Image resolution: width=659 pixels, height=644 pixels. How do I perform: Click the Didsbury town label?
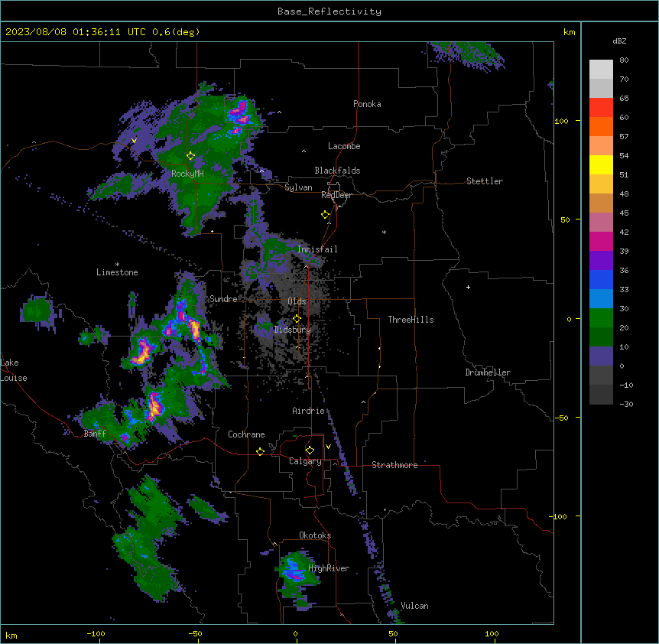click(x=292, y=330)
